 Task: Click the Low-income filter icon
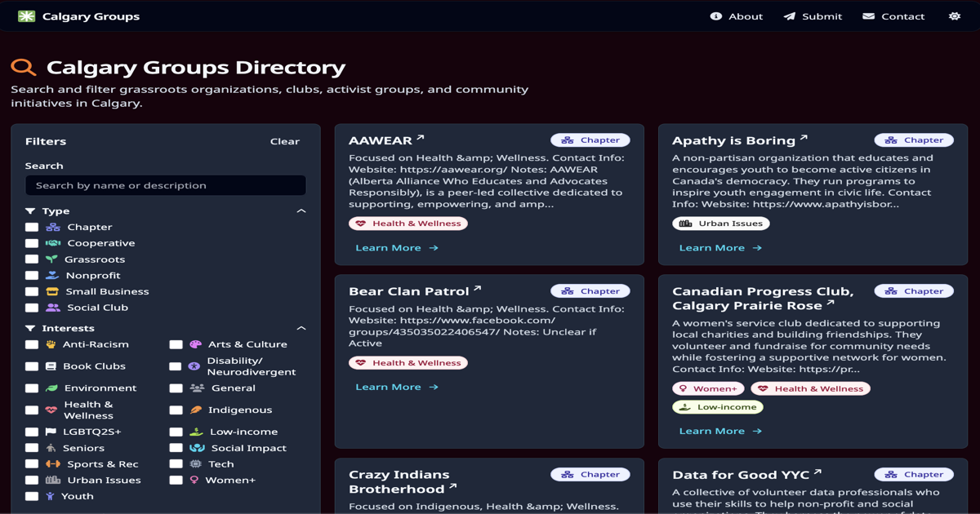(x=196, y=432)
